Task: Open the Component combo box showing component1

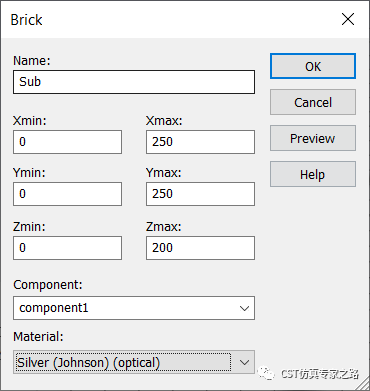Action: coord(134,308)
